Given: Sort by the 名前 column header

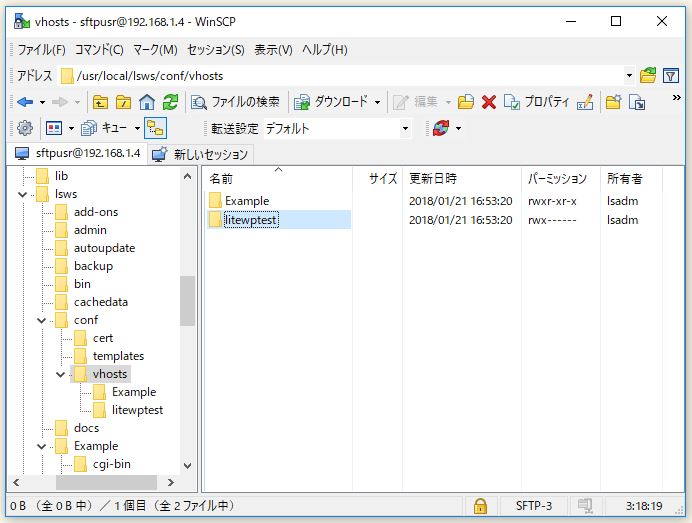Looking at the screenshot, I should coord(278,179).
